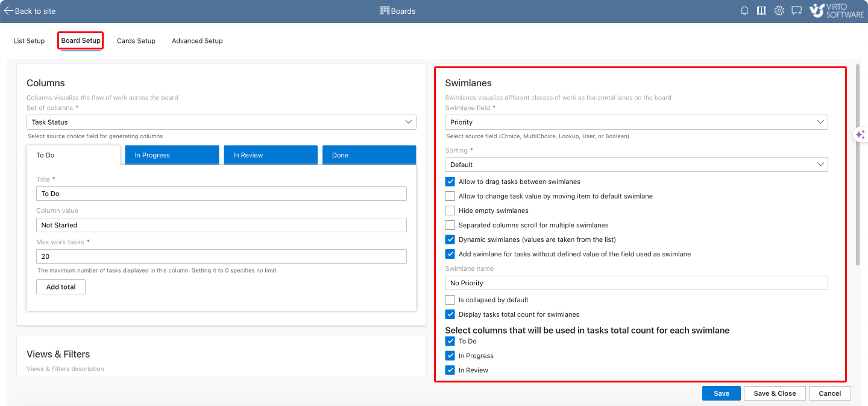Check Hide empty swimlanes
This screenshot has height=406, width=868.
tap(450, 211)
